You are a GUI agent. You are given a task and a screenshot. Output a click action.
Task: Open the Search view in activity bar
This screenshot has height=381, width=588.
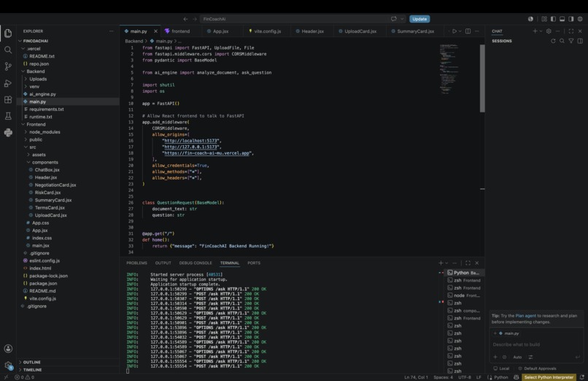pos(8,50)
